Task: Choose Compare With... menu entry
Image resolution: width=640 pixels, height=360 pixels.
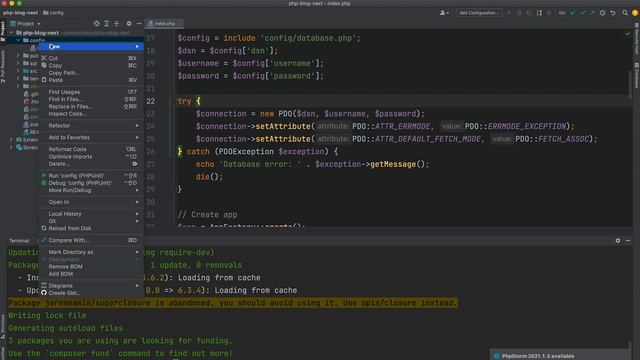Action: [91, 240]
